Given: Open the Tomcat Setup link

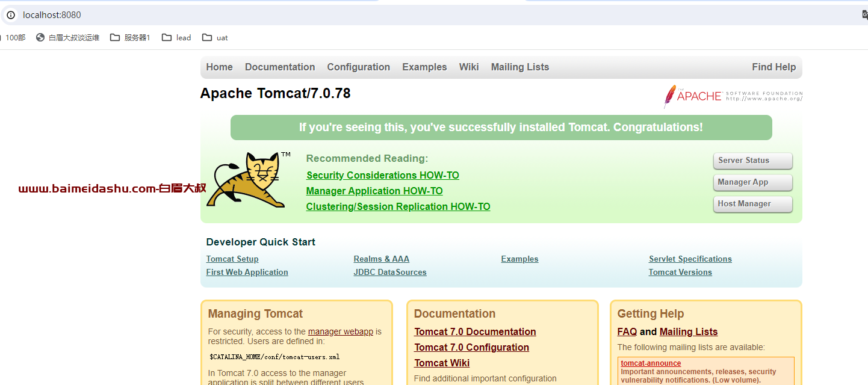Looking at the screenshot, I should click(x=232, y=259).
